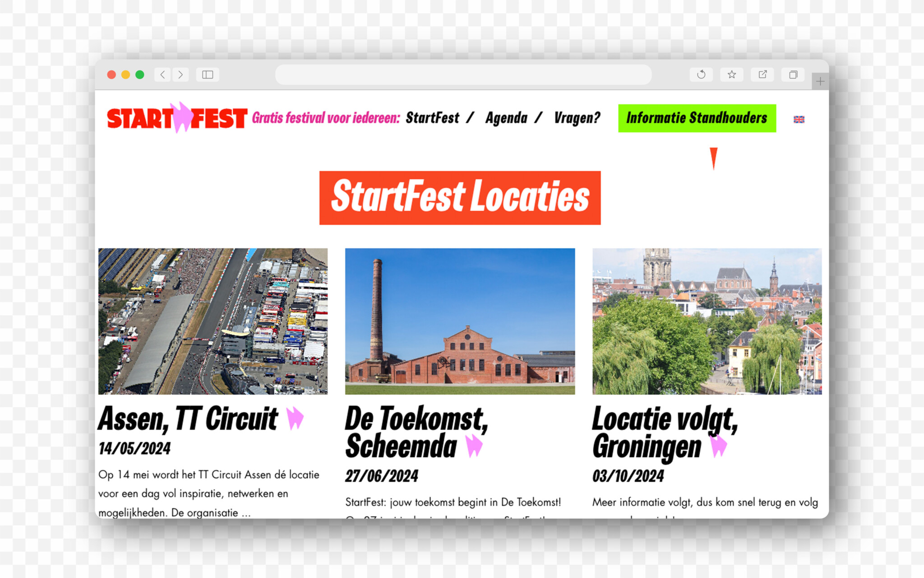Click the browser forward arrow
The image size is (924, 578).
[x=180, y=75]
